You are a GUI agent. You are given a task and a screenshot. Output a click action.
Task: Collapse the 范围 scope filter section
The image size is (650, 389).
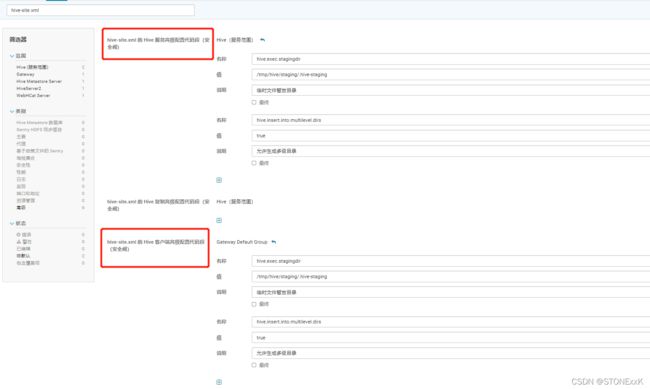pyautogui.click(x=18, y=56)
